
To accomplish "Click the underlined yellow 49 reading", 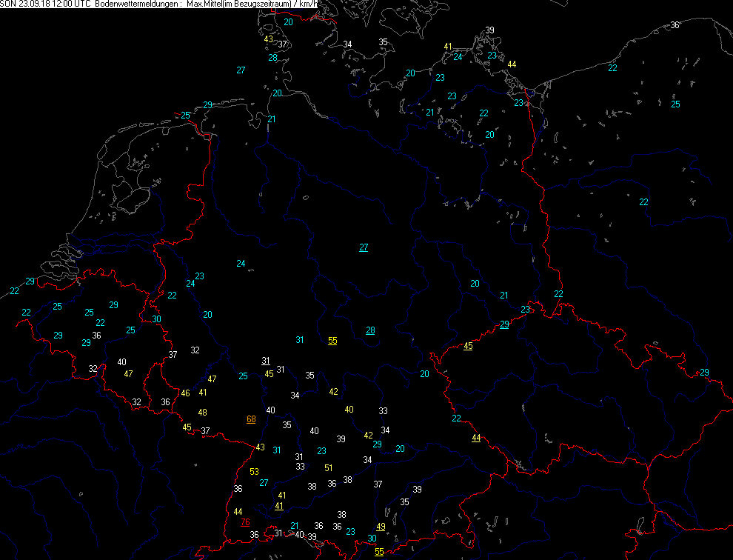I will [381, 527].
